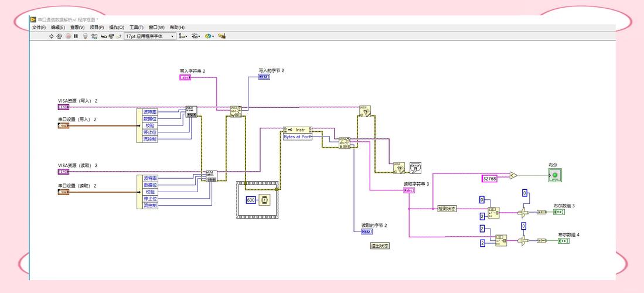The width and height of the screenshot is (644, 293).
Task: Click the 溢出状态 label box
Action: [x=380, y=246]
